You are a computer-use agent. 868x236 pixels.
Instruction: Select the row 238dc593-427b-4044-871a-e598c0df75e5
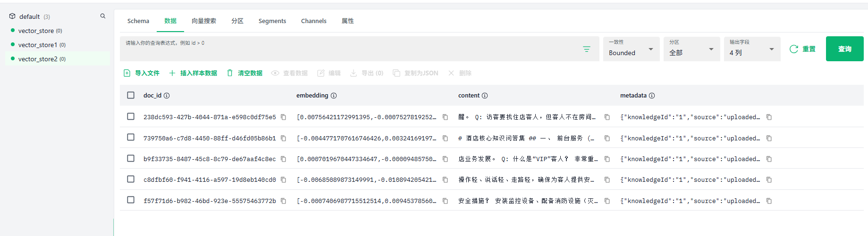(131, 116)
